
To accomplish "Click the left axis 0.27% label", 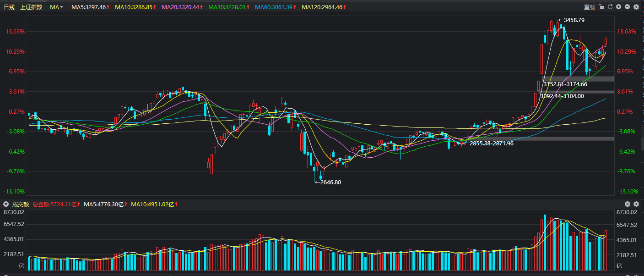I will [x=16, y=112].
